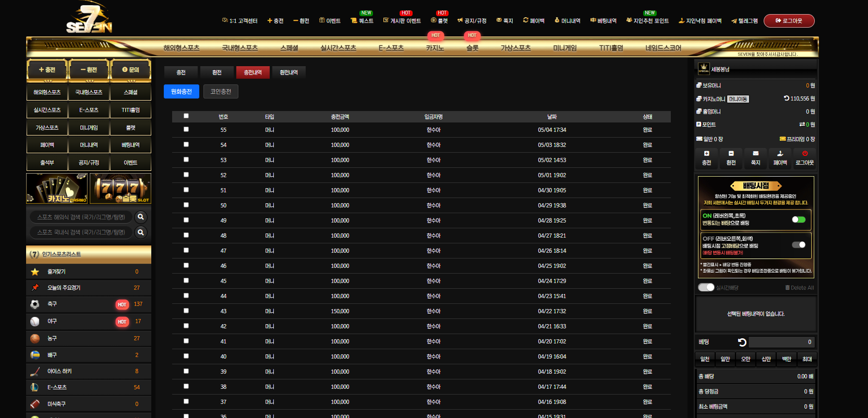Click the Delete All trash icon
The image size is (868, 418).
[787, 288]
